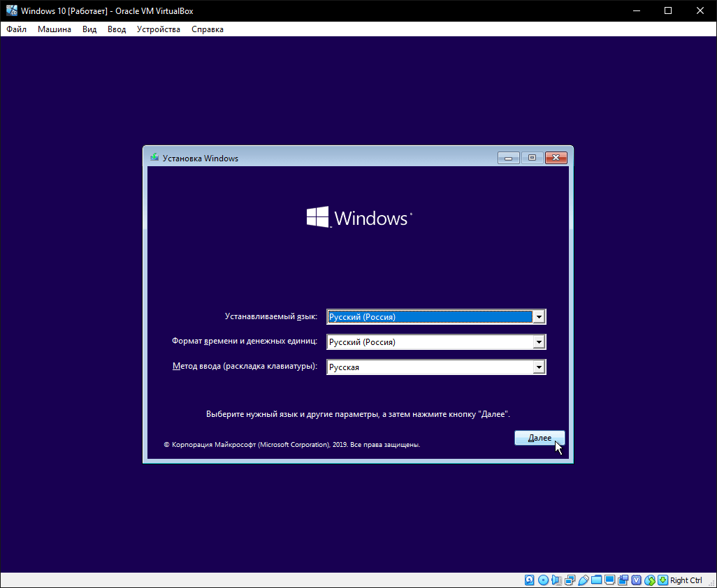Click the display monitor status icon
The height and width of the screenshot is (588, 717).
click(x=609, y=580)
